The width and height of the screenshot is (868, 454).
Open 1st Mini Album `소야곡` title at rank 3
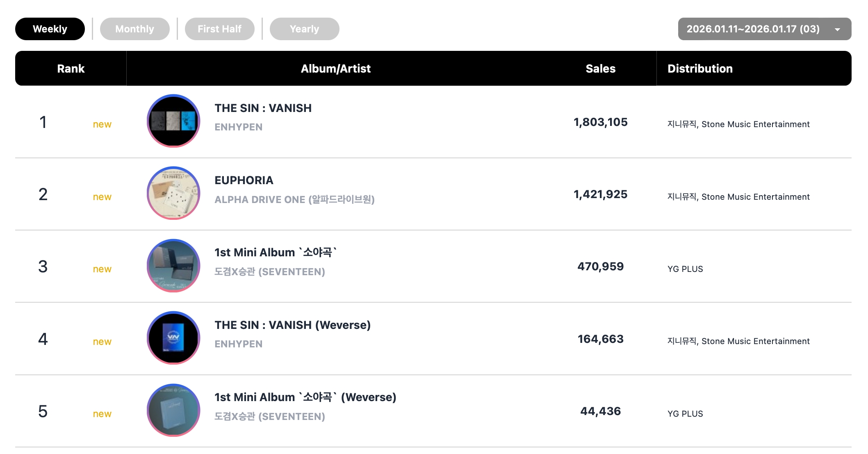tap(275, 253)
